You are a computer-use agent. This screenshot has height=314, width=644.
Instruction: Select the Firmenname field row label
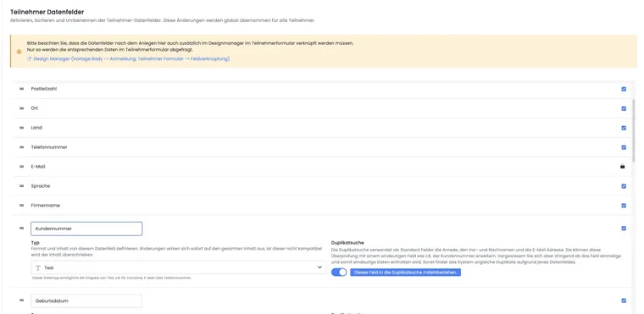coord(45,205)
